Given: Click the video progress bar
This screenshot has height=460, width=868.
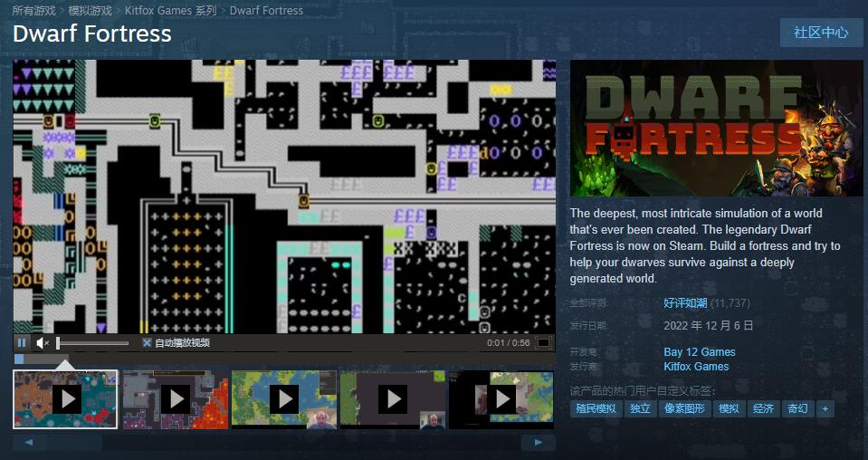Looking at the screenshot, I should (284, 359).
